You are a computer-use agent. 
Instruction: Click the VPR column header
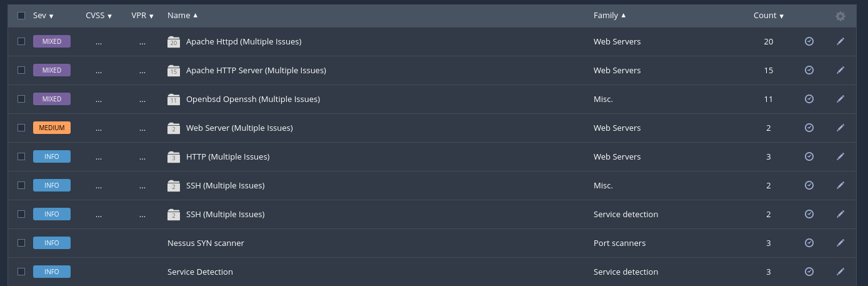142,16
